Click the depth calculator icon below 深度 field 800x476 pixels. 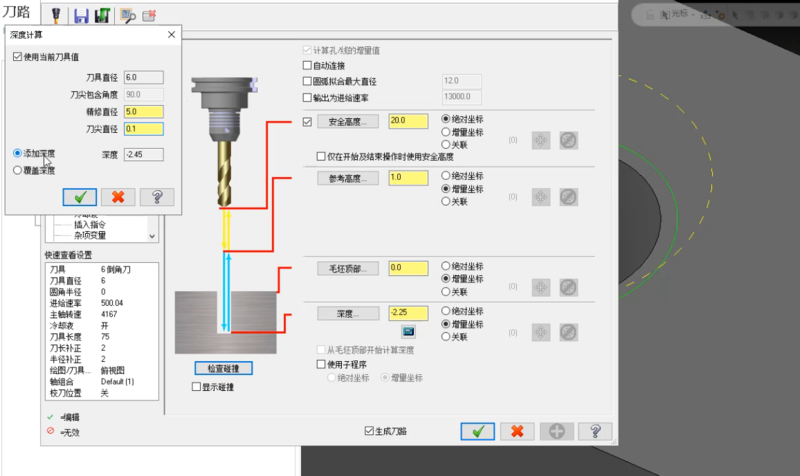(408, 330)
